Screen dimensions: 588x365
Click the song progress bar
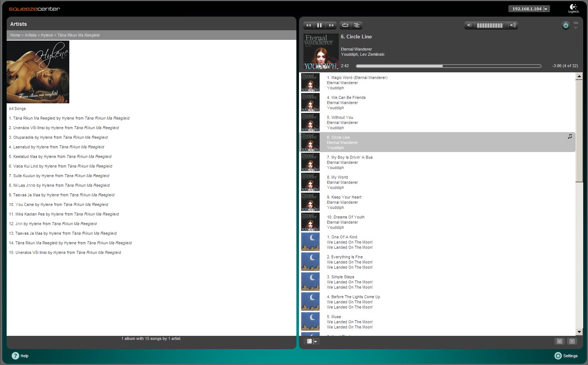448,66
